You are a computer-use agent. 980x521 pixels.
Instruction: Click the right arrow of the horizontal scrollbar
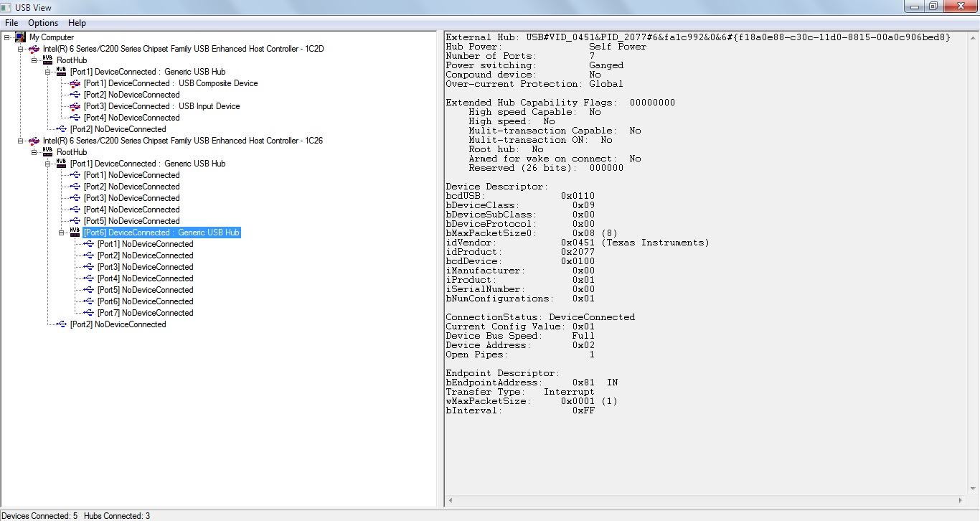pyautogui.click(x=961, y=501)
